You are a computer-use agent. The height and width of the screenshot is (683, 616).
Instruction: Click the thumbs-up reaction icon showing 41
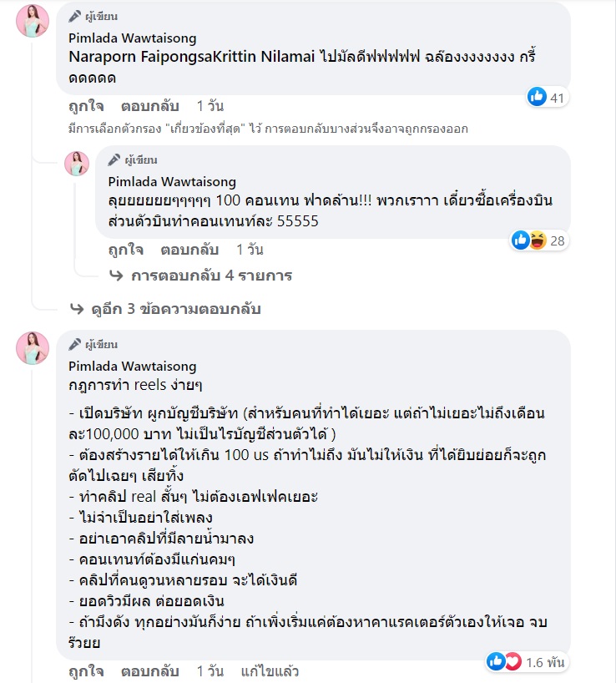click(x=535, y=98)
